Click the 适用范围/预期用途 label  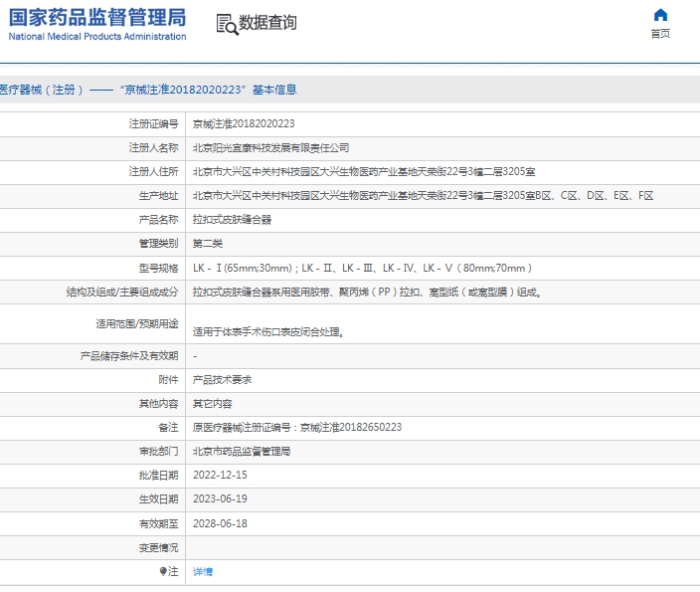(137, 324)
